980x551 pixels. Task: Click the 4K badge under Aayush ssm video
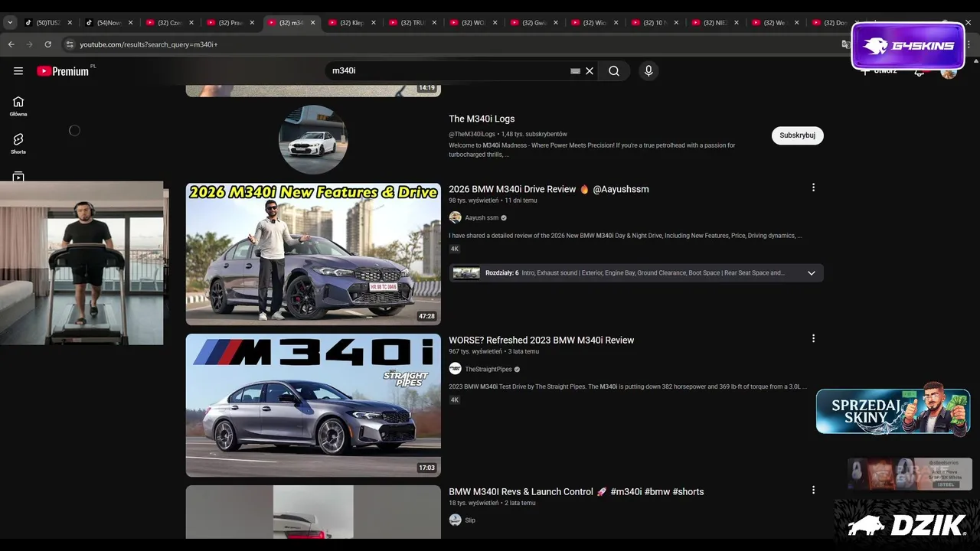[x=455, y=249]
